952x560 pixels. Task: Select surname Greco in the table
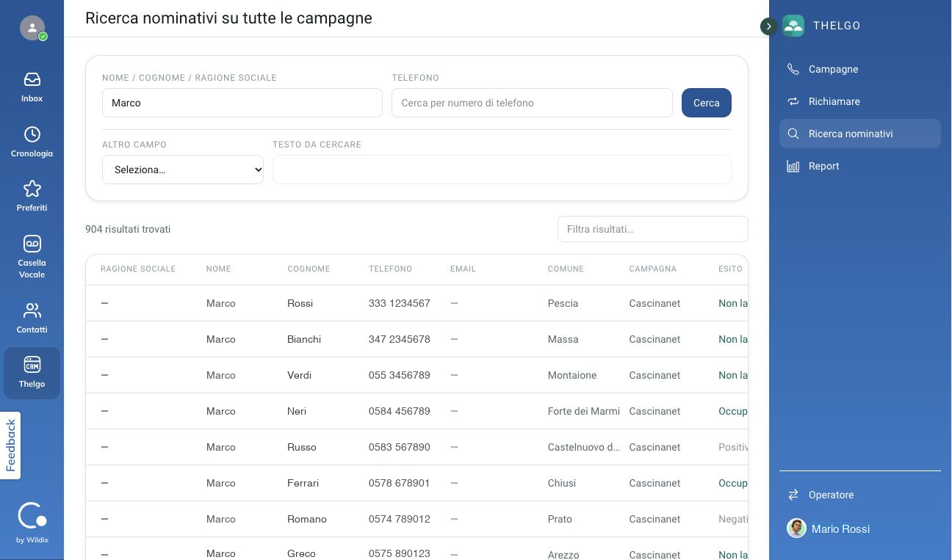pos(301,553)
